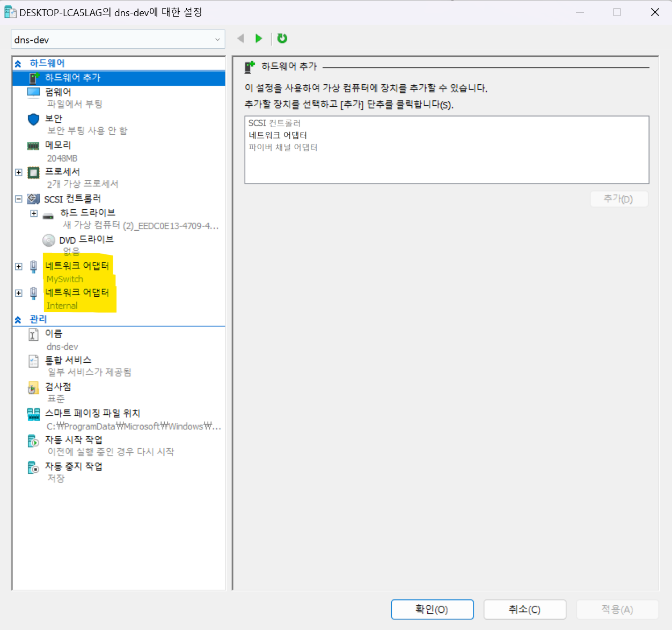
Task: Select the 네트워크 어댑터 with MySwitch
Action: click(x=77, y=266)
